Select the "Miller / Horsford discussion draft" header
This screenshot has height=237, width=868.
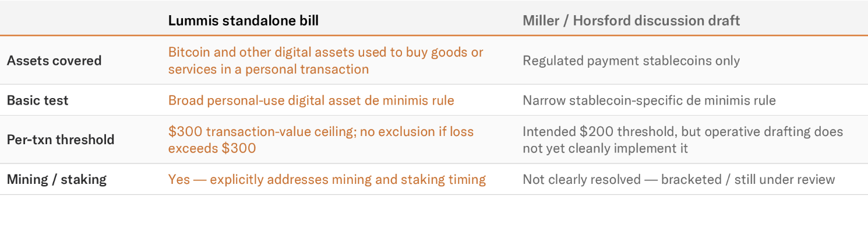point(631,20)
